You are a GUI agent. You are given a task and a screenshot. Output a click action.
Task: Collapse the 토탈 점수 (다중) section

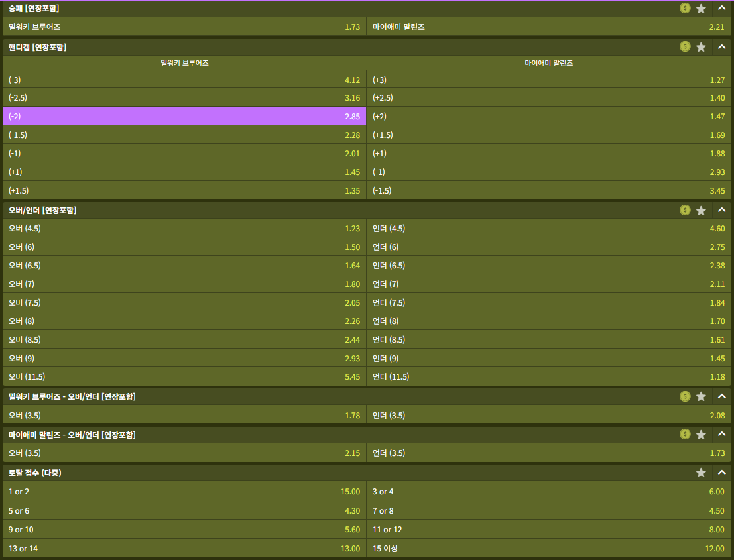[721, 473]
